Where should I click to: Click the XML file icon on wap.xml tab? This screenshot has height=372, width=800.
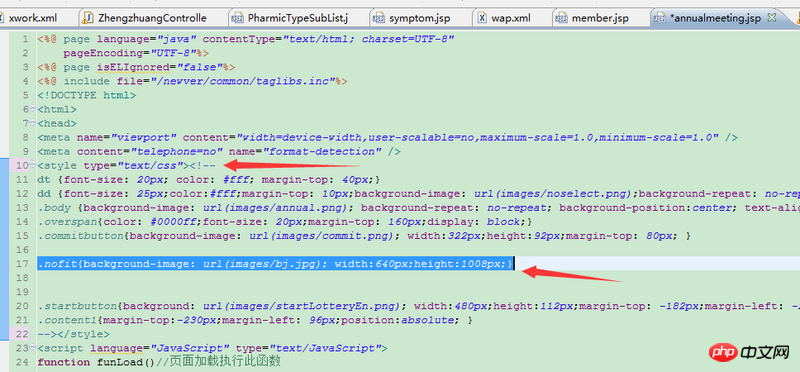tap(482, 18)
